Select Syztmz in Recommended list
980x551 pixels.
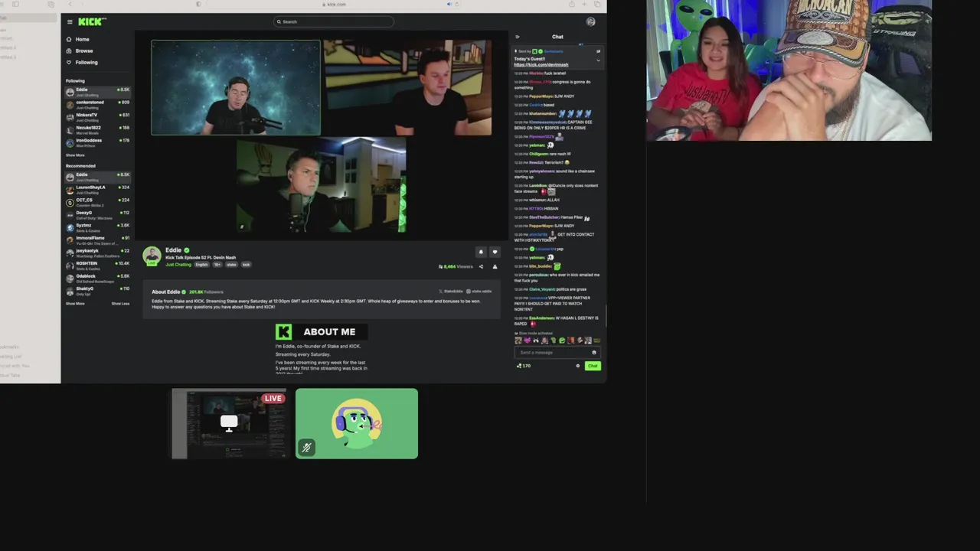point(97,227)
